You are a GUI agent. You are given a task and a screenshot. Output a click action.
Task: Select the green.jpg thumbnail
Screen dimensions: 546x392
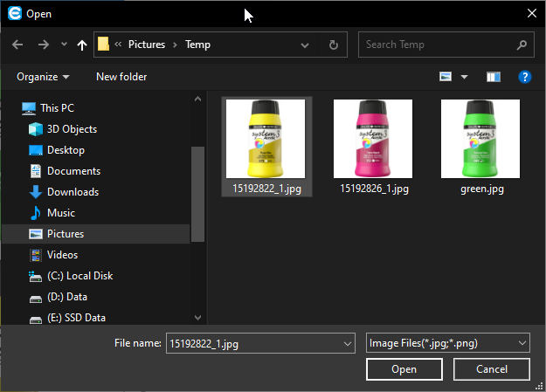480,138
